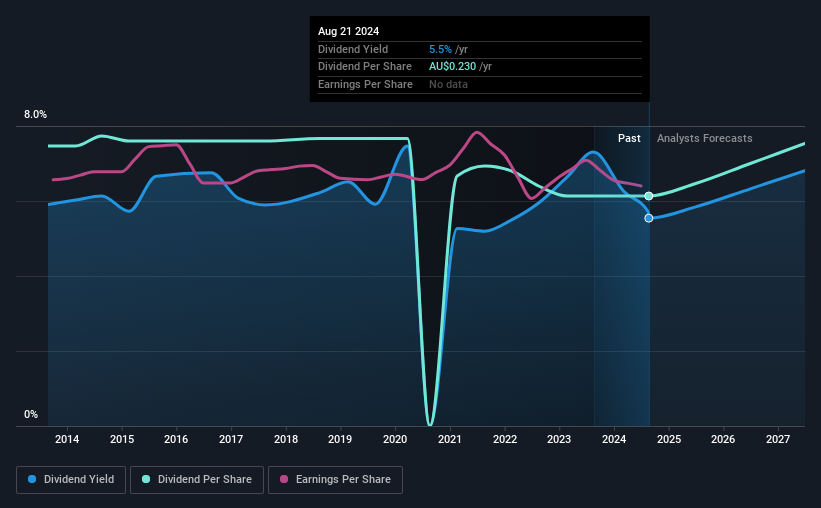
Task: Select the 2027 label on the time axis
Action: [778, 439]
